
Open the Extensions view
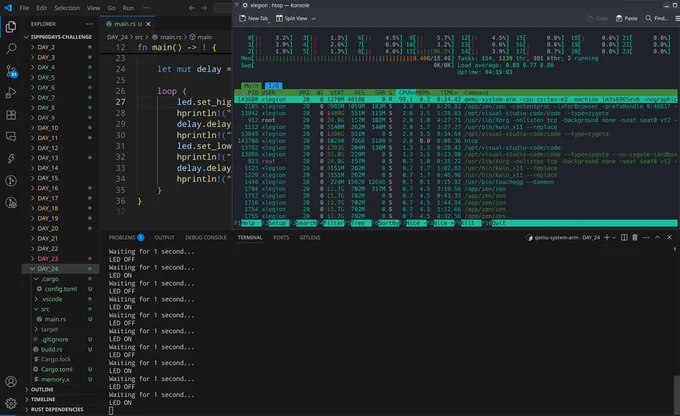[x=11, y=115]
